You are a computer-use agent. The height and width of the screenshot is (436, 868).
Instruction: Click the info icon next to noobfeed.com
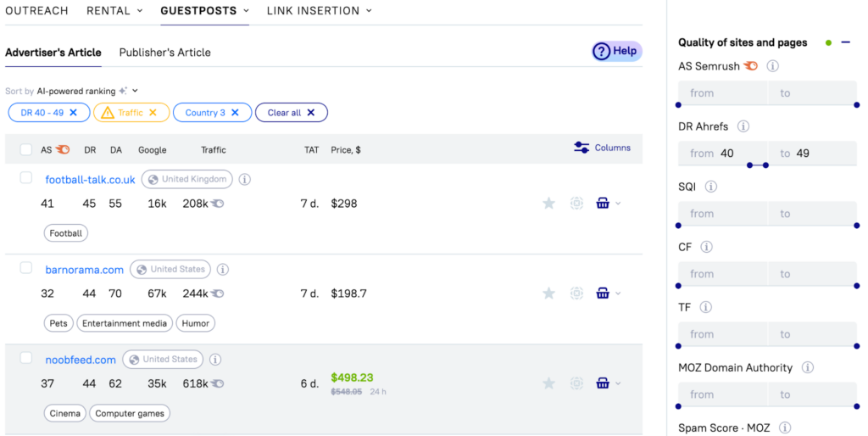pyautogui.click(x=215, y=360)
